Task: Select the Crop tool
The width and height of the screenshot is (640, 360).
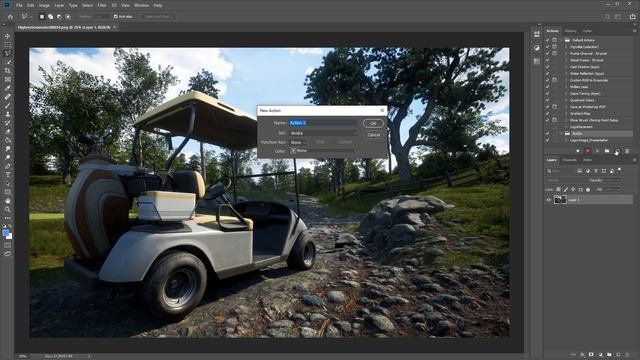Action: click(x=7, y=71)
